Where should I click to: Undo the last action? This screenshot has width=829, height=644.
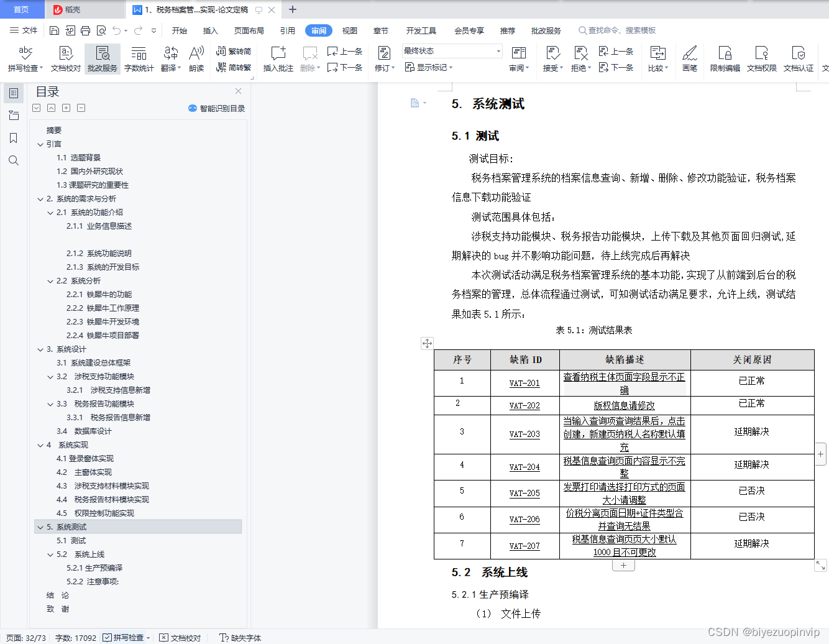[116, 30]
